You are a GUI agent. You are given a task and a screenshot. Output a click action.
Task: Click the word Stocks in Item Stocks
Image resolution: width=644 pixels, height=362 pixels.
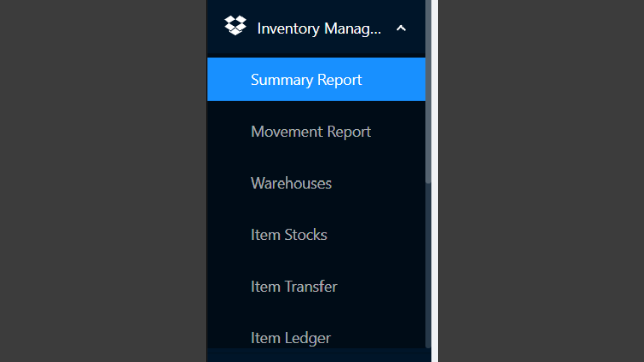[306, 235]
